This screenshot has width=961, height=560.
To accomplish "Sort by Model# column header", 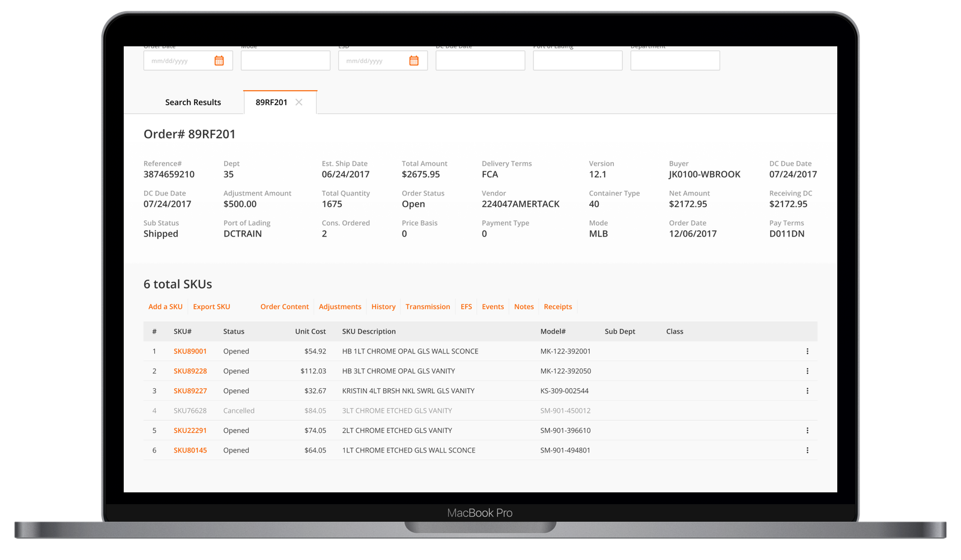I will click(x=553, y=331).
